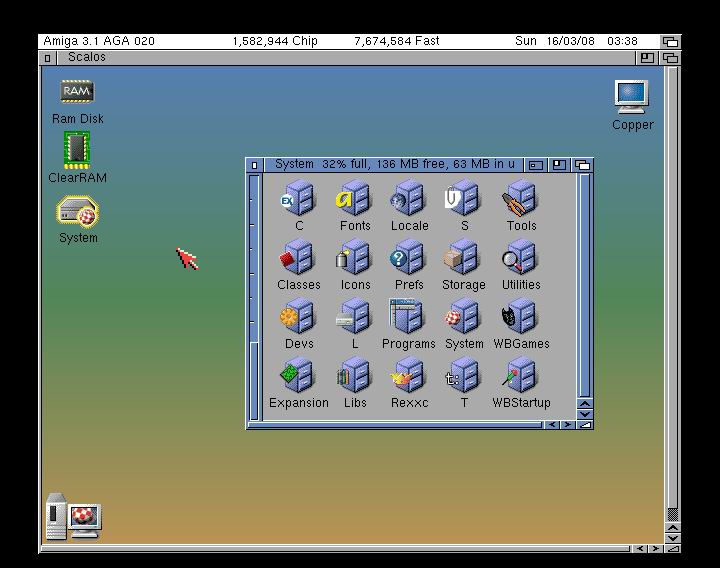Select the Locale drawer icon

[x=409, y=198]
